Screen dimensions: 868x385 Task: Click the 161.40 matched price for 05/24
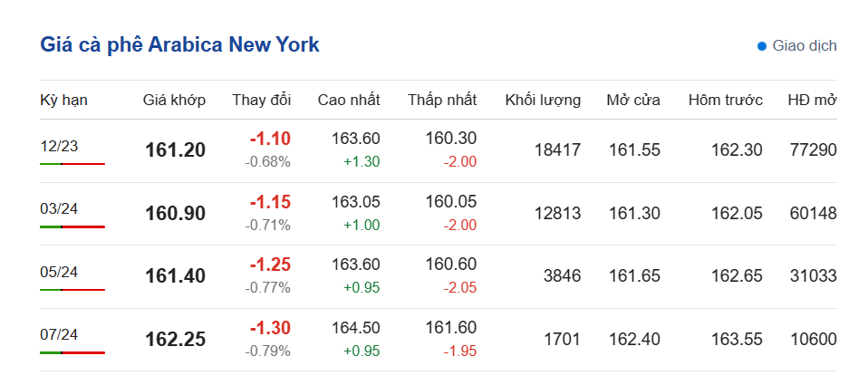175,276
